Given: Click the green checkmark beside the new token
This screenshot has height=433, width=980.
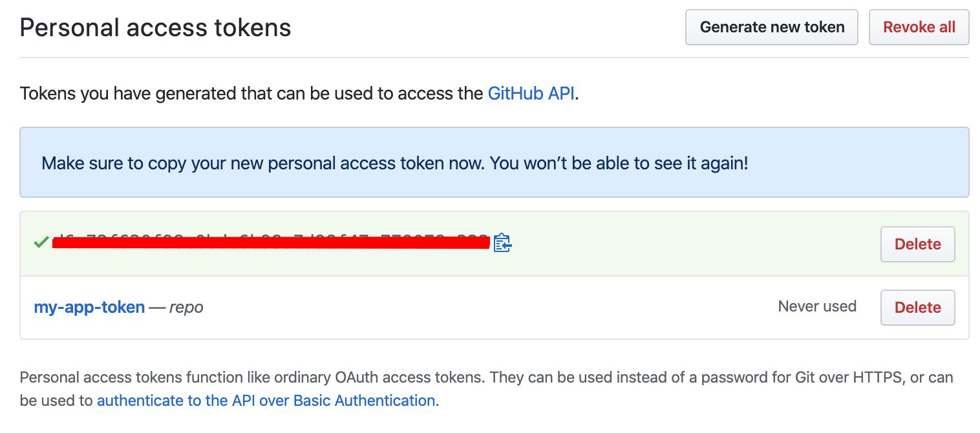Looking at the screenshot, I should pos(41,243).
